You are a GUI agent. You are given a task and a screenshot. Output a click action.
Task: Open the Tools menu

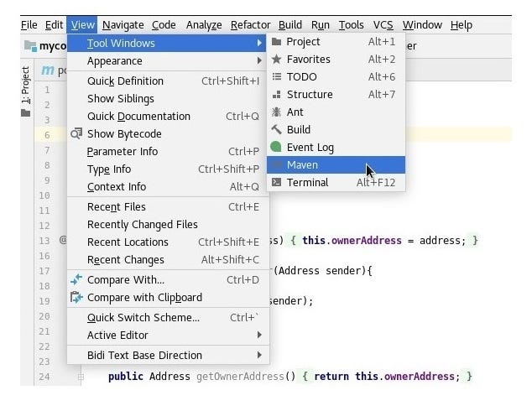click(x=351, y=25)
